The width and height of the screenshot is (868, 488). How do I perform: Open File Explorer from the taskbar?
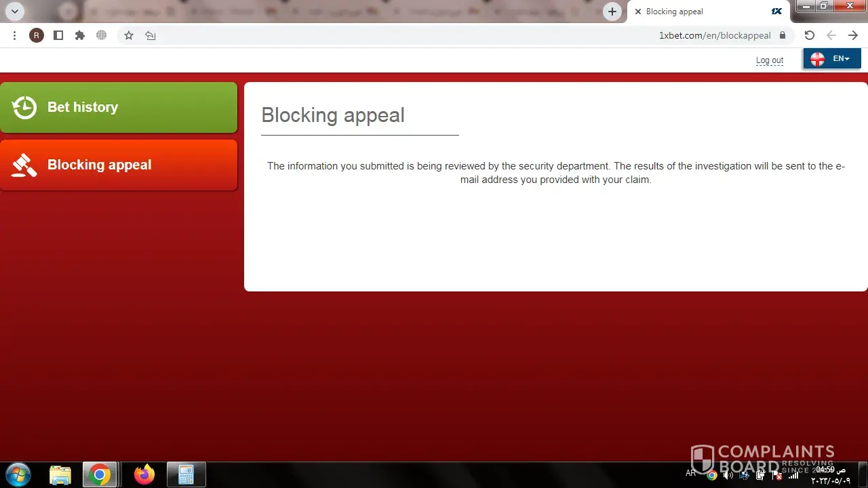pos(60,474)
